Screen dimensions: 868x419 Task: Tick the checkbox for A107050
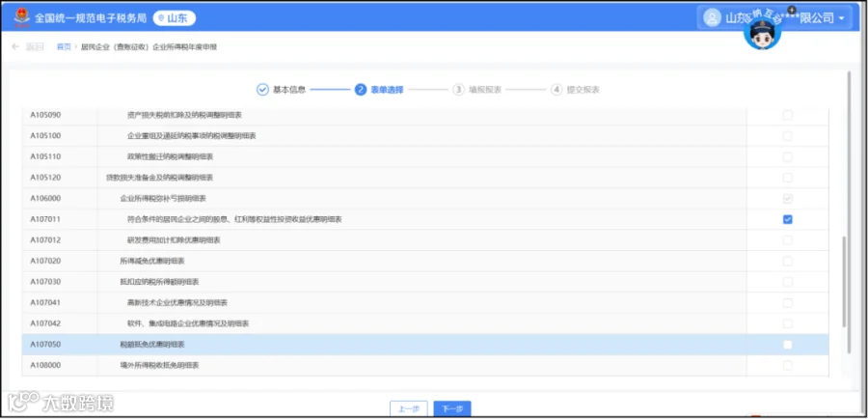[x=787, y=345]
